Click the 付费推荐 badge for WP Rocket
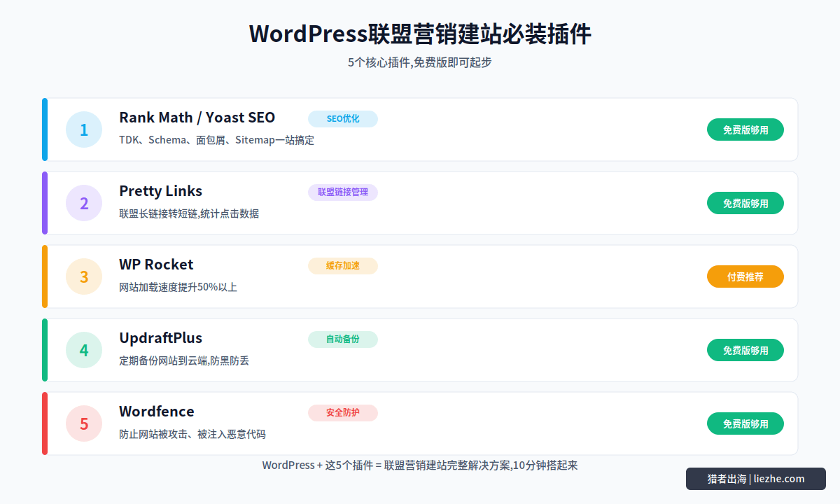This screenshot has height=504, width=840. [745, 276]
